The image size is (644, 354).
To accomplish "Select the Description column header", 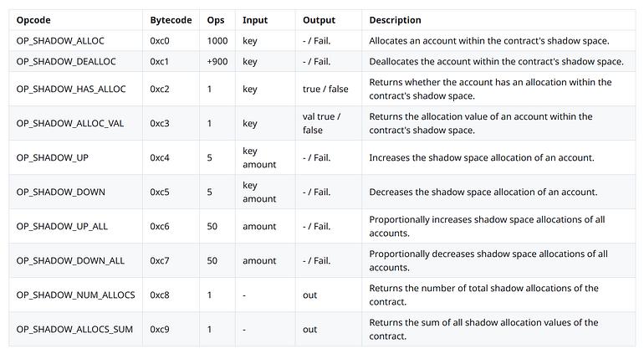I will click(395, 20).
